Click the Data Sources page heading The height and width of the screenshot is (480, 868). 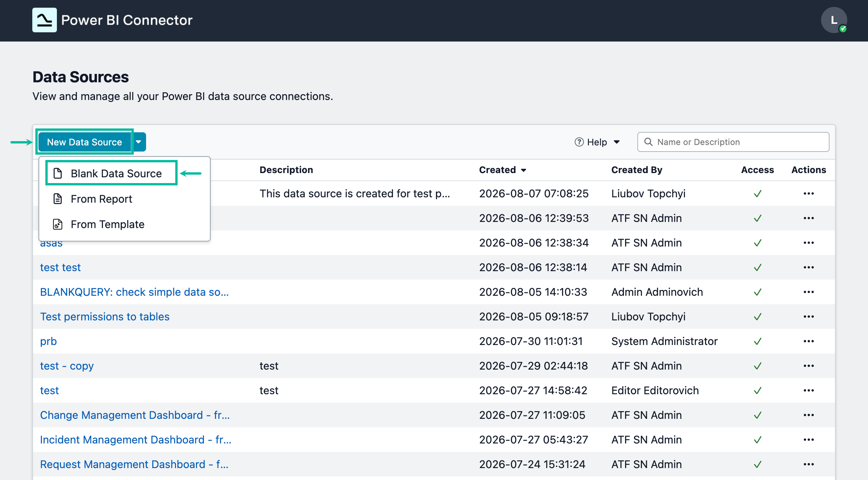click(81, 77)
